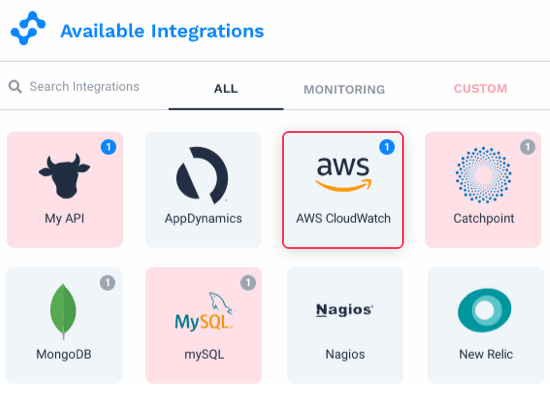This screenshot has height=400, width=550.
Task: Focus the Search Integrations field
Action: pos(84,87)
